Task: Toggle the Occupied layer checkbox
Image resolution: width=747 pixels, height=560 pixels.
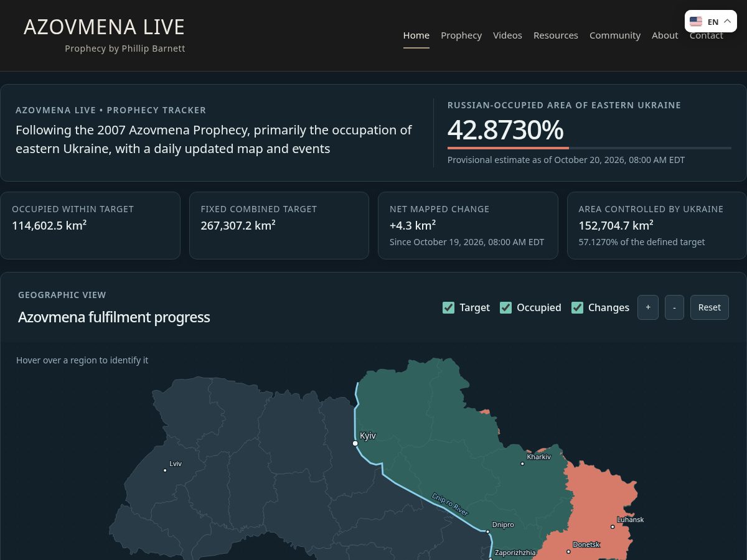Action: click(x=505, y=307)
